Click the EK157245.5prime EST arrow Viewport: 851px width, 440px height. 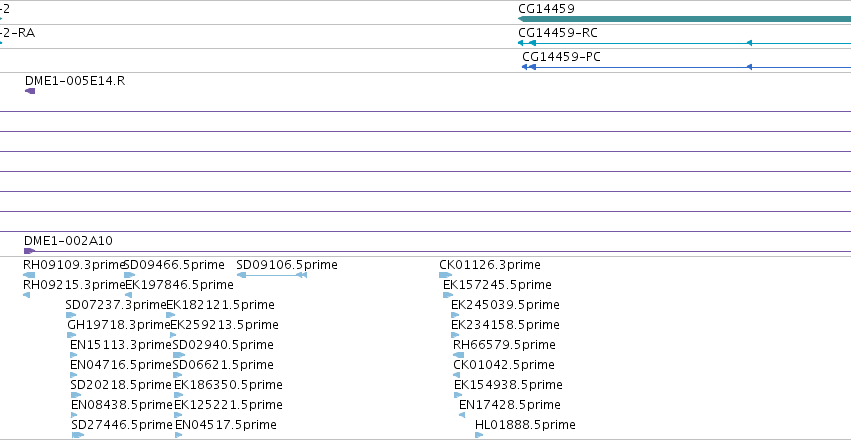click(448, 295)
